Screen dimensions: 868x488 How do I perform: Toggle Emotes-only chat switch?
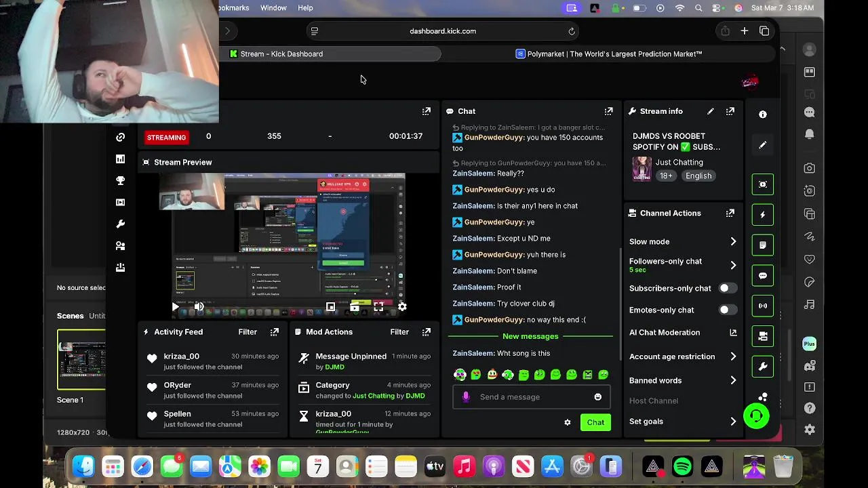click(x=728, y=310)
